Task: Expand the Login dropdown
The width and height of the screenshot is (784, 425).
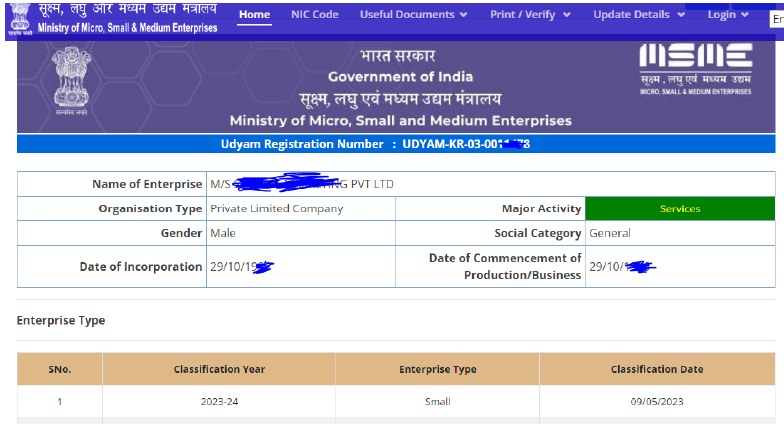Action: [x=728, y=14]
